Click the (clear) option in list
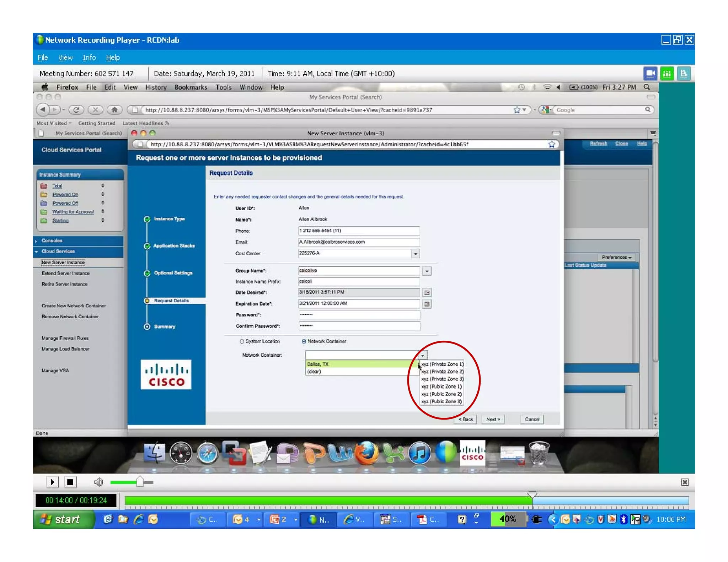 coord(362,372)
